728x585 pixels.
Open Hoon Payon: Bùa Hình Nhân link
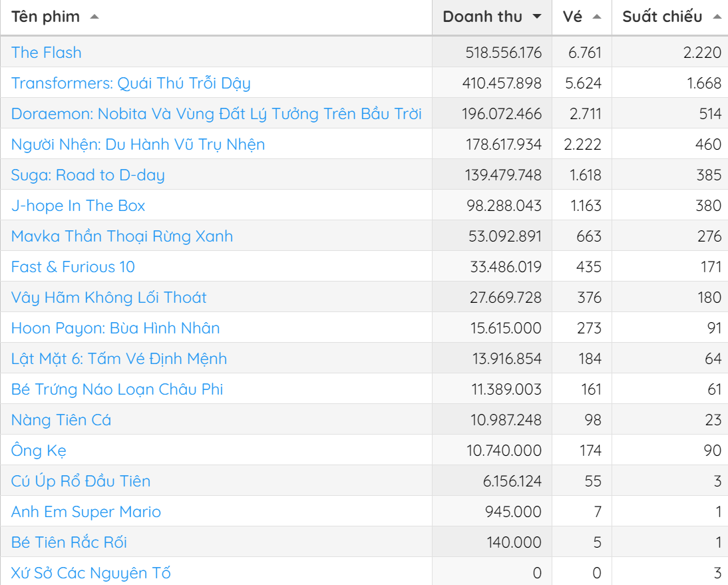tap(115, 328)
